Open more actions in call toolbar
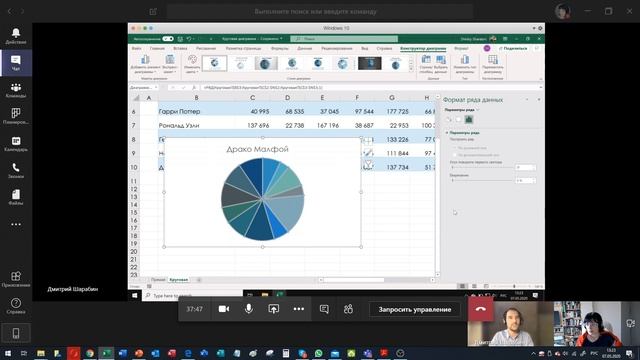This screenshot has width=640, height=360. [298, 309]
